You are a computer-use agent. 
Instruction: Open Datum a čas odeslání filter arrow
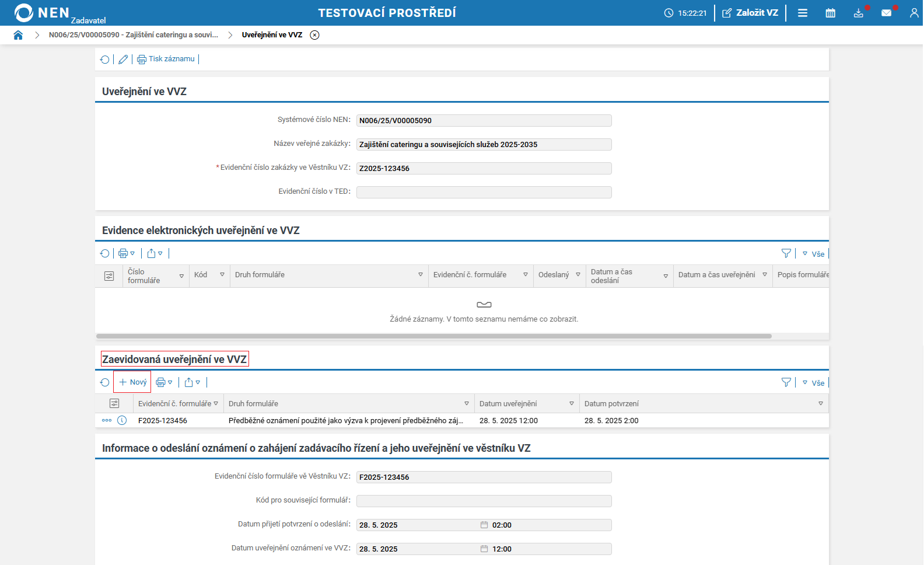[x=666, y=276]
